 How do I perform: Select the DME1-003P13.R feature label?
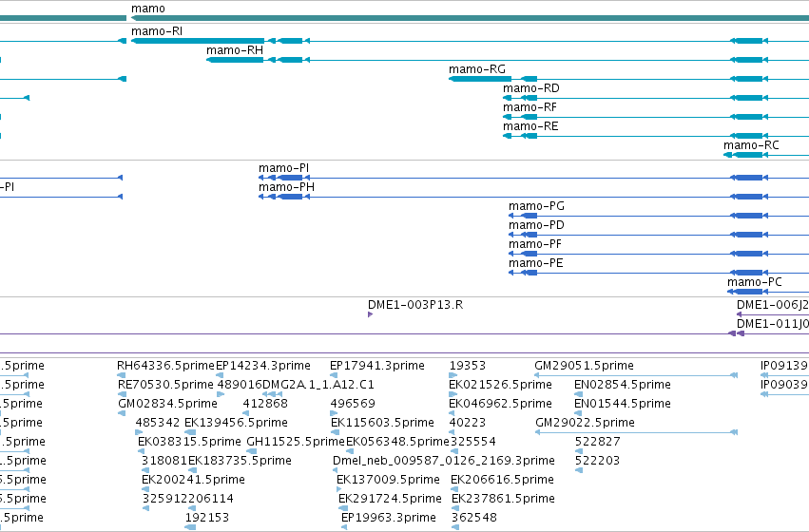click(415, 305)
